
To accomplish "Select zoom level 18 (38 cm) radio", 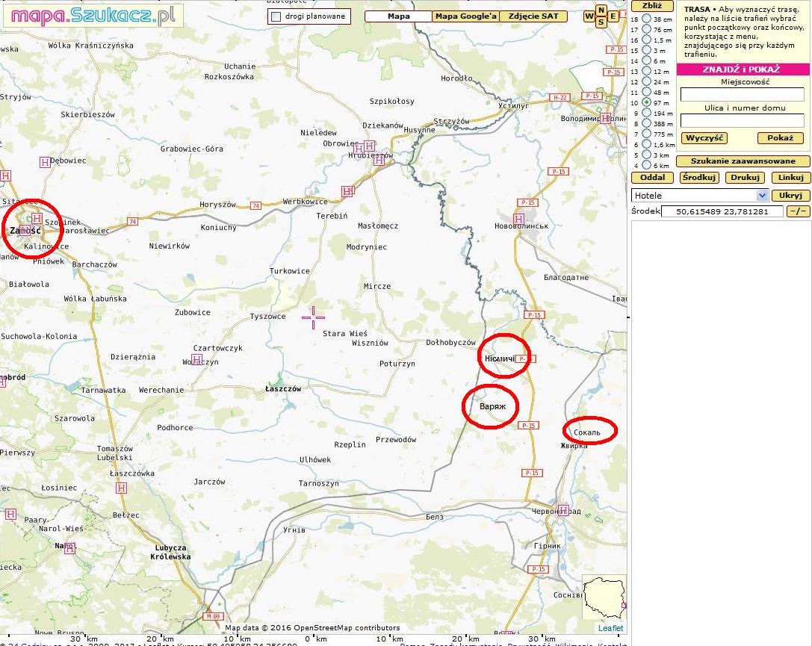I will click(x=646, y=19).
